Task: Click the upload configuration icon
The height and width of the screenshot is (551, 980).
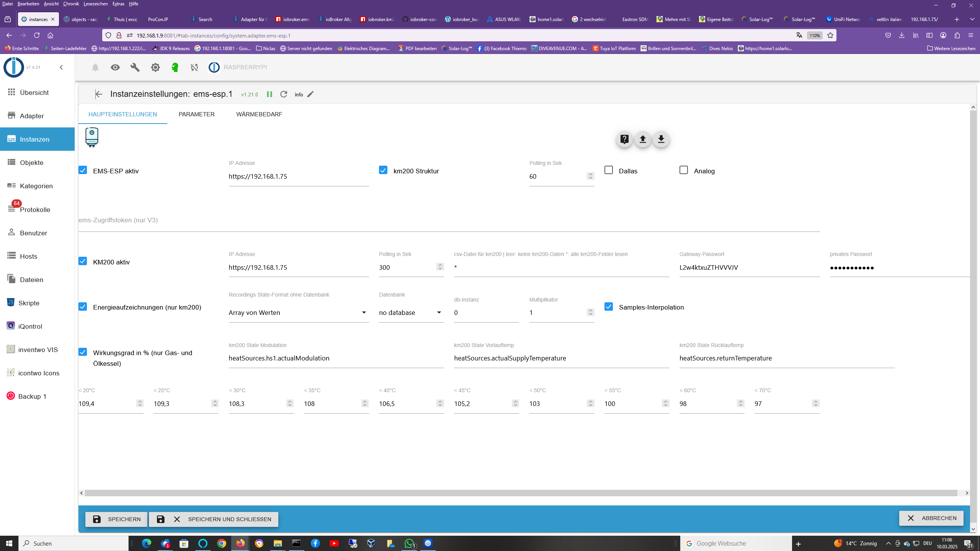Action: click(643, 139)
